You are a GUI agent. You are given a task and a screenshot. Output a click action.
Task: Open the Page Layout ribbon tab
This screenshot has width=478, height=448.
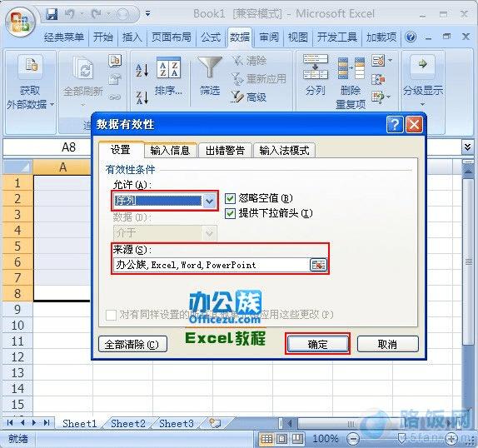172,37
